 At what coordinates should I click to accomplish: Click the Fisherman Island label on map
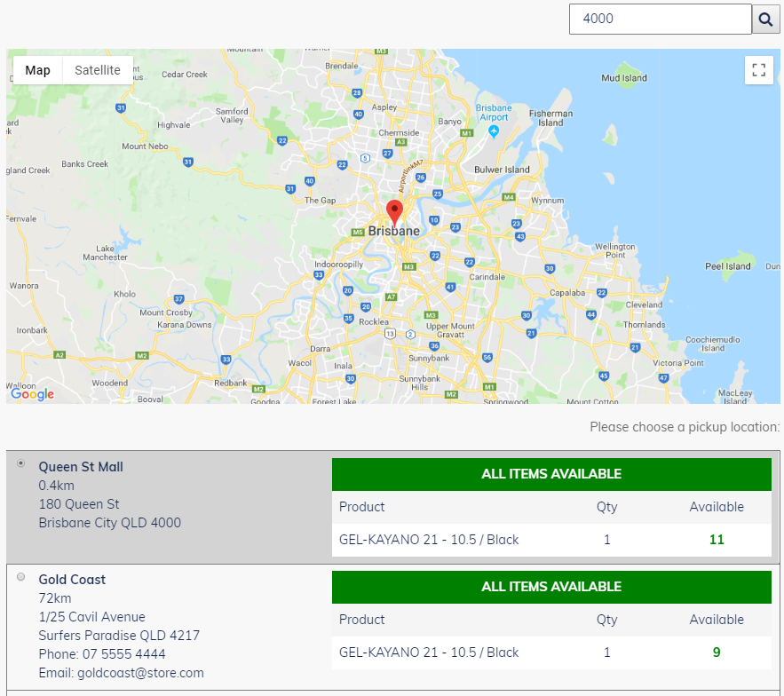click(x=551, y=118)
